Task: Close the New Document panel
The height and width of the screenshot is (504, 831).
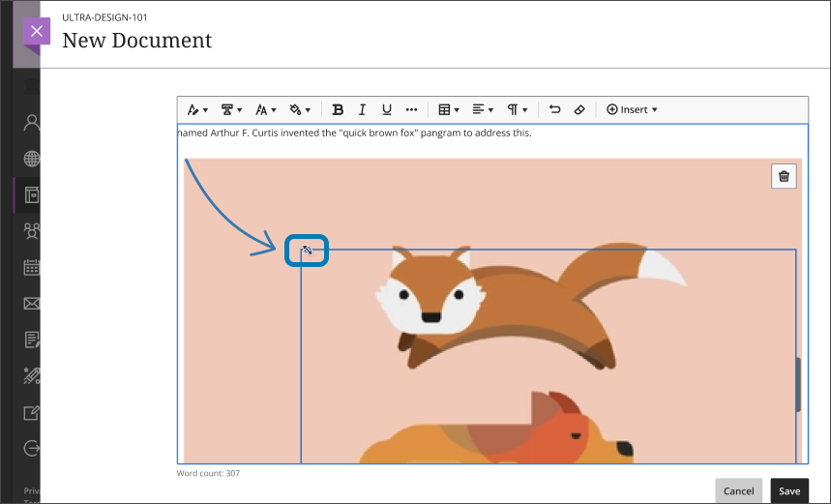Action: (x=36, y=31)
